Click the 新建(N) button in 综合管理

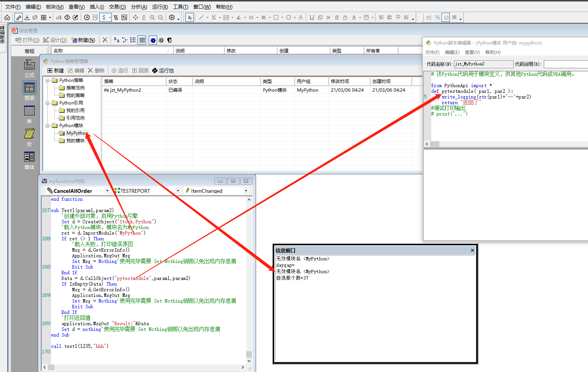pyautogui.click(x=83, y=40)
